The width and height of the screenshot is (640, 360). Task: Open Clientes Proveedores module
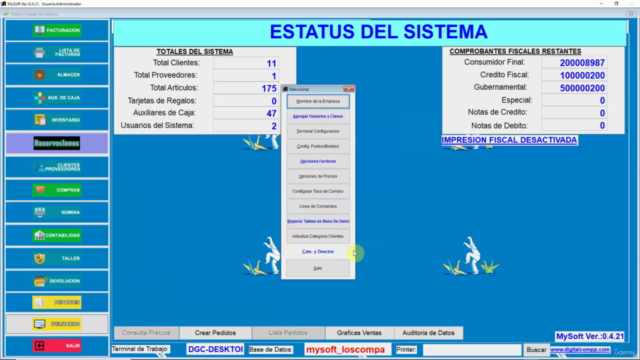tap(57, 167)
